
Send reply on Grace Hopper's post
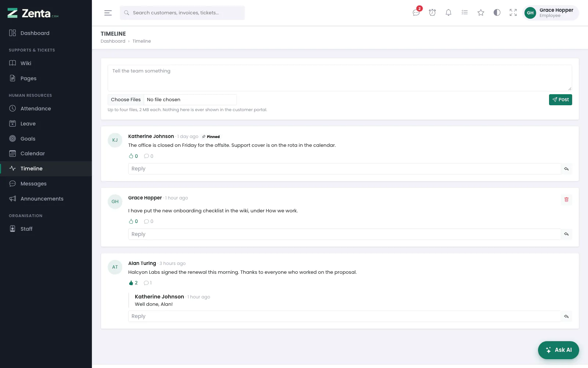566,234
